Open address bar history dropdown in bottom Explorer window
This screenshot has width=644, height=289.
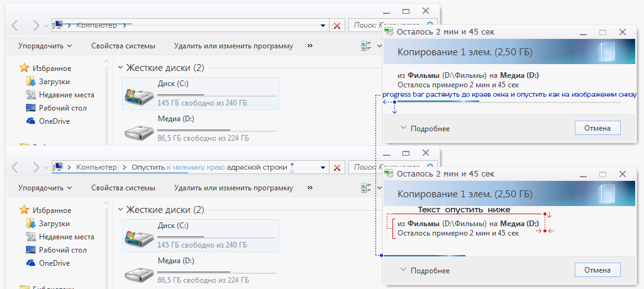(x=323, y=168)
